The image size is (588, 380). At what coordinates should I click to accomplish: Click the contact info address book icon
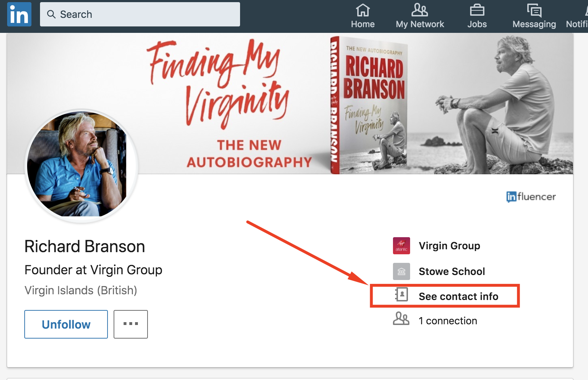click(x=402, y=295)
